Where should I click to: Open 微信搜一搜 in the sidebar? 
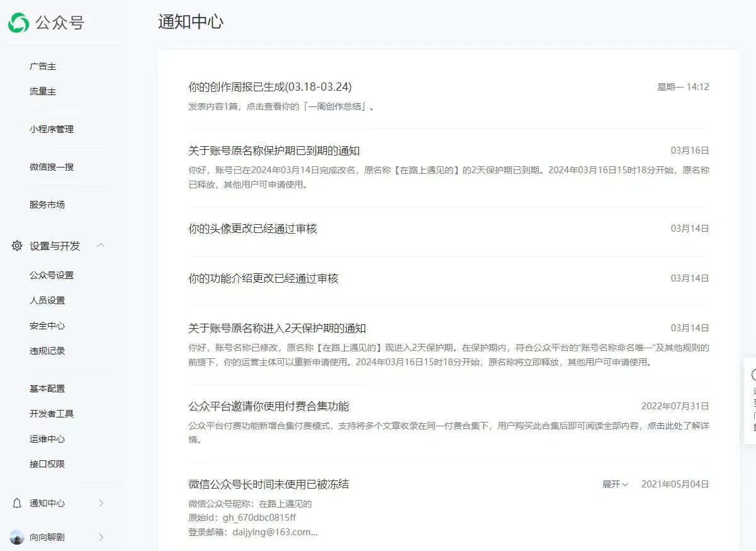point(52,167)
